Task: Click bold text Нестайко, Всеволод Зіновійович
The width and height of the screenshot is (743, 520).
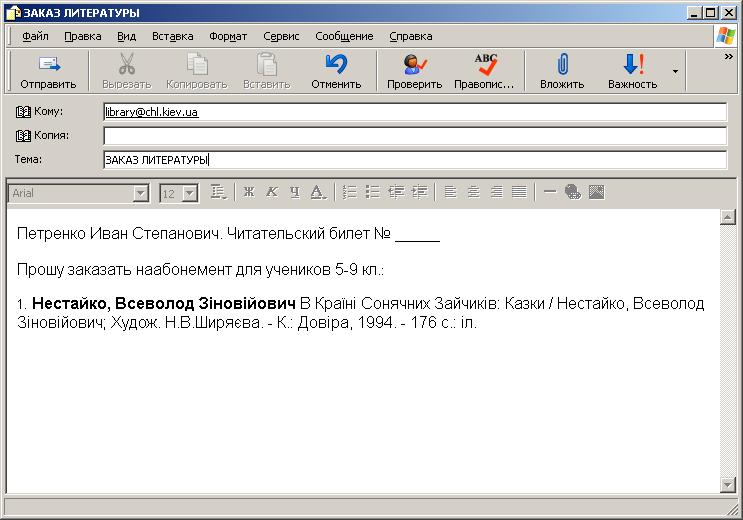Action: pyautogui.click(x=163, y=303)
